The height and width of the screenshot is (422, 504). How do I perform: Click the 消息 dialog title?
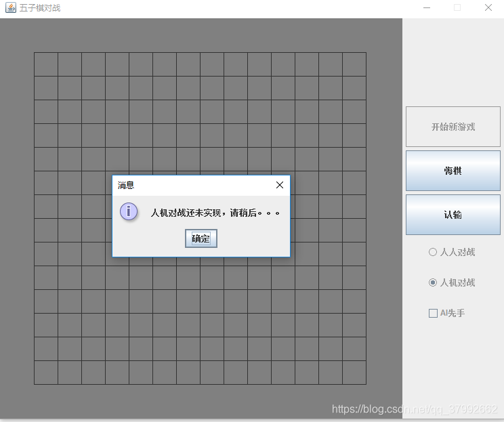point(126,185)
